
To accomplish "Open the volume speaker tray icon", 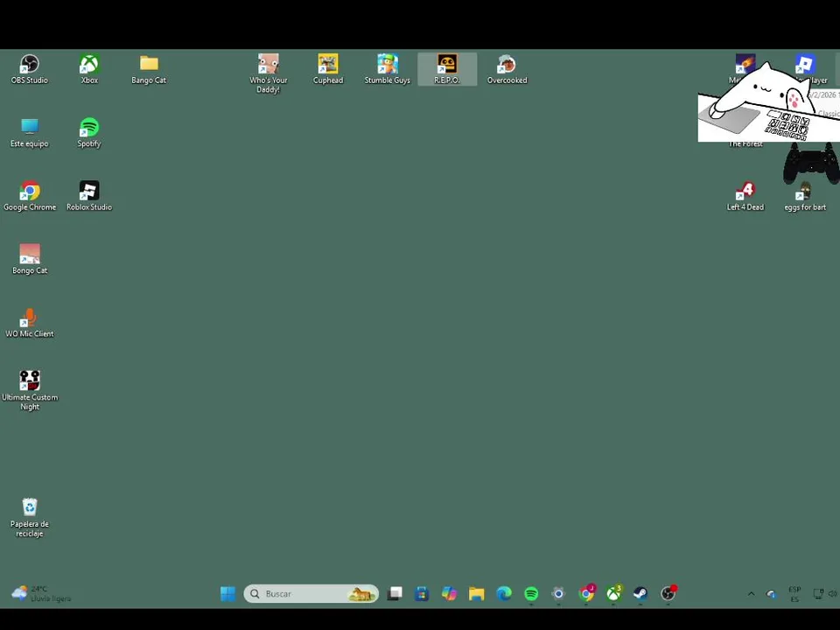I will point(832,593).
